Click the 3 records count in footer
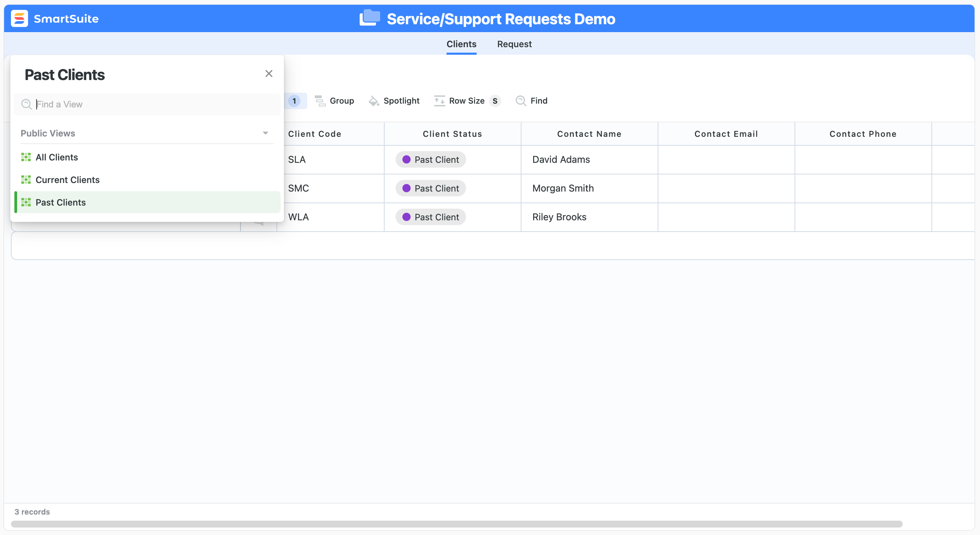The image size is (980, 535). (x=32, y=512)
